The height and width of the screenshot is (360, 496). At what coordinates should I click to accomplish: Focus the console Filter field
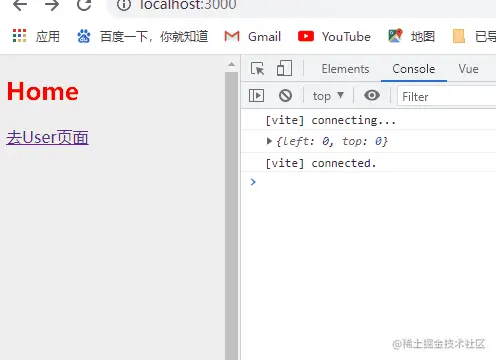(447, 97)
